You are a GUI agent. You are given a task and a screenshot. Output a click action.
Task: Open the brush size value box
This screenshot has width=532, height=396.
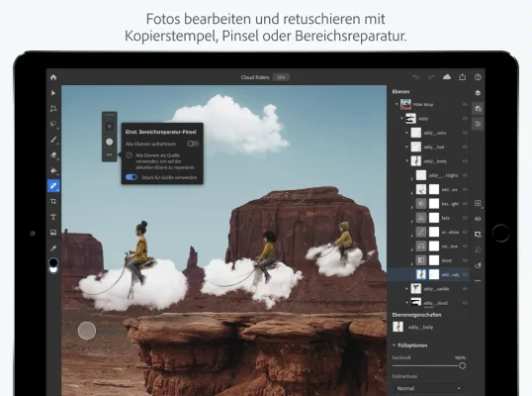(x=109, y=127)
